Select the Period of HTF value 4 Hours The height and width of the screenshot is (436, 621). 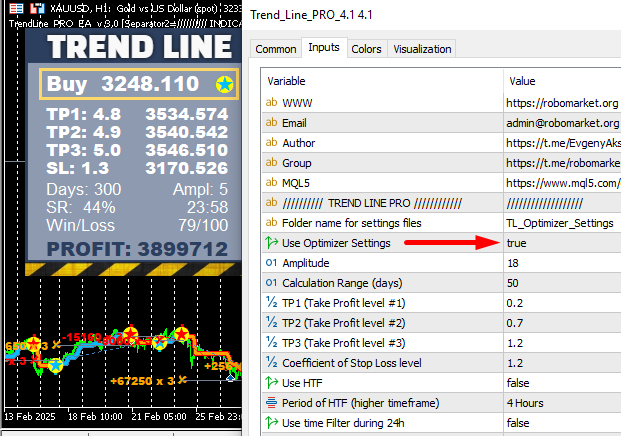(x=525, y=403)
